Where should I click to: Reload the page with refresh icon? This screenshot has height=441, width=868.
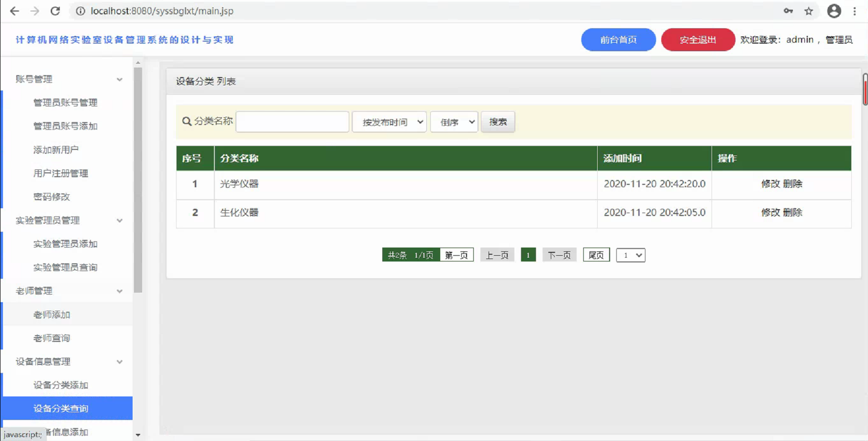coord(56,11)
